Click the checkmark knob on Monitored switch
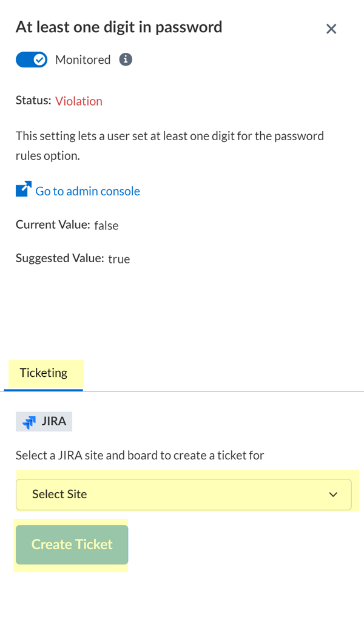The width and height of the screenshot is (364, 619). pos(39,59)
